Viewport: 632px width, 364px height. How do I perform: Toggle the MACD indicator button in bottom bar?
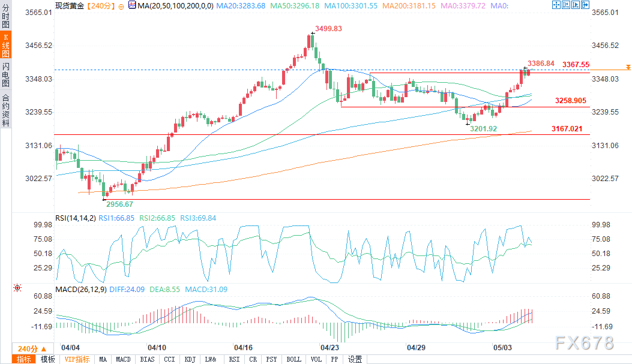(123, 359)
